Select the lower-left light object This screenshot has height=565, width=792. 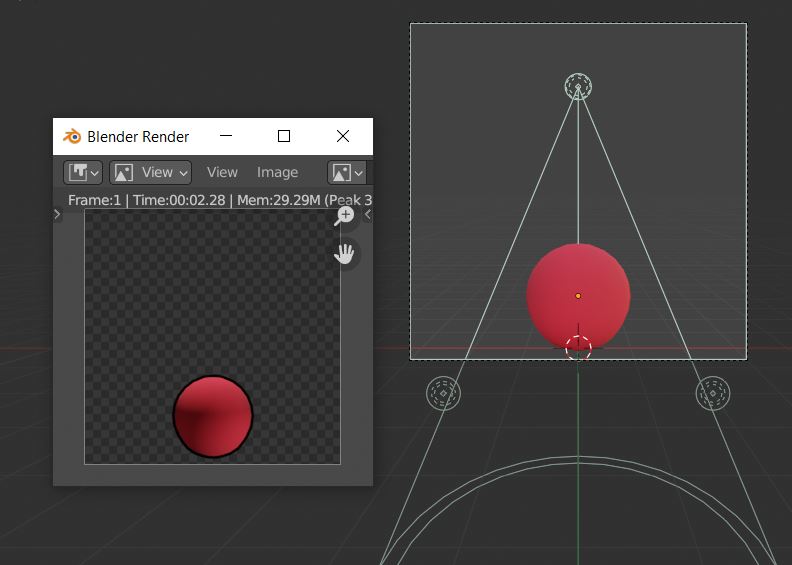tap(443, 393)
